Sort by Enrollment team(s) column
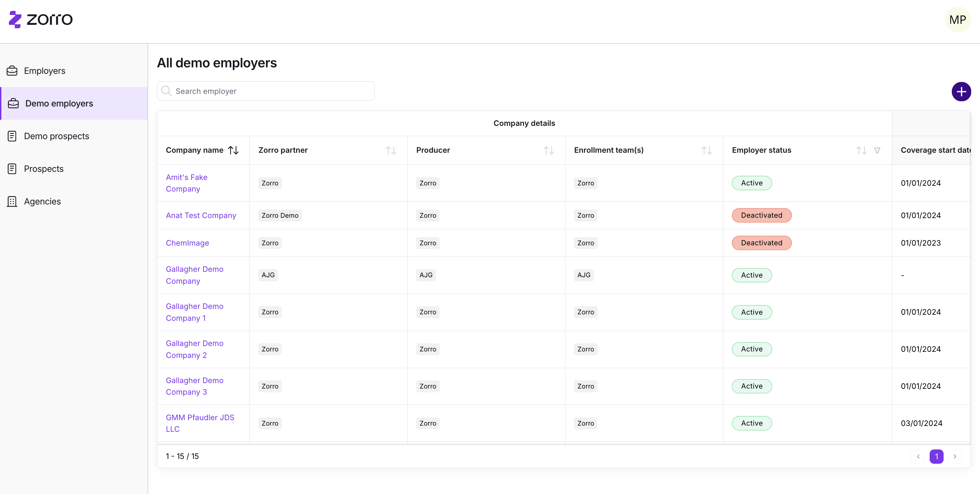Viewport: 980px width, 494px height. point(706,150)
